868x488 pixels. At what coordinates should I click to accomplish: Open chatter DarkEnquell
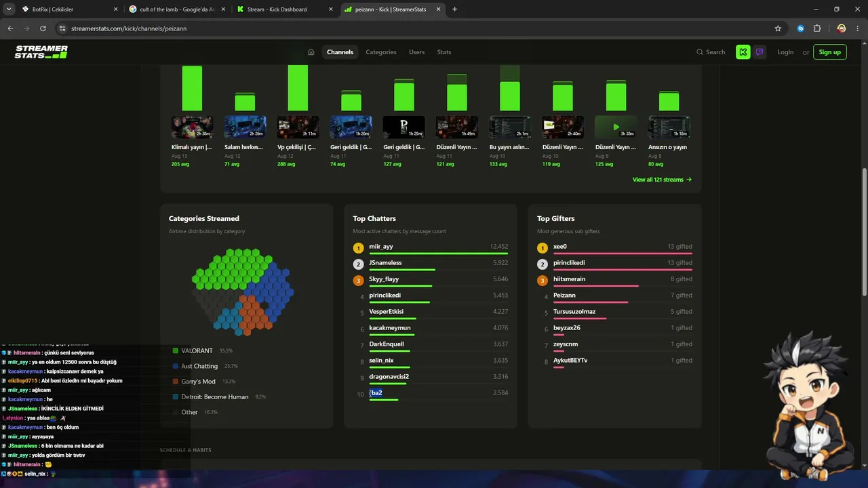pyautogui.click(x=387, y=344)
